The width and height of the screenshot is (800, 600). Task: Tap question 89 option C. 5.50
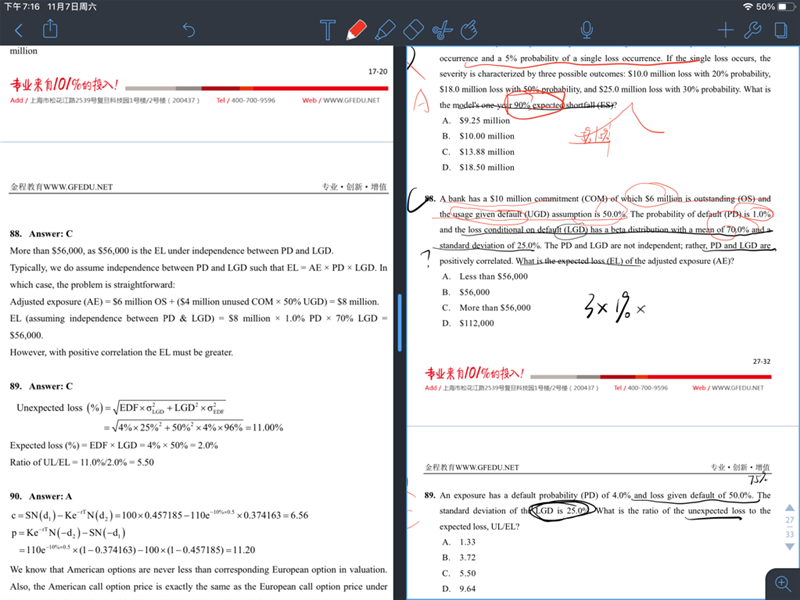click(x=459, y=573)
